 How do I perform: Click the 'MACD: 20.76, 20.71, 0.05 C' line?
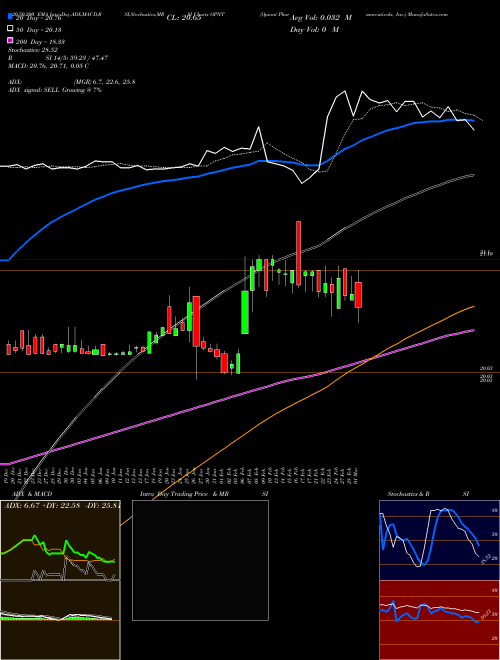tap(48, 66)
